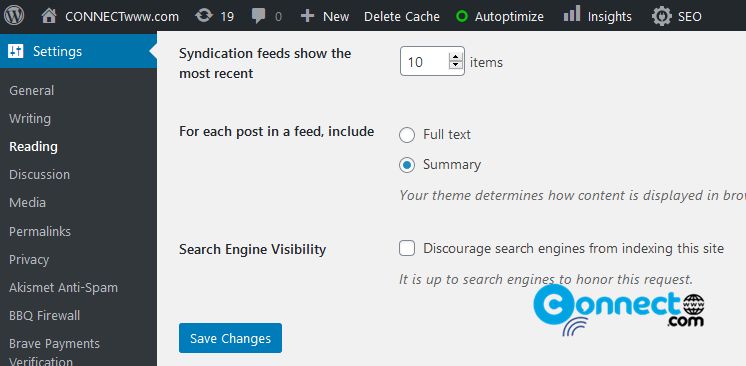Open the Permalinks settings page
The width and height of the screenshot is (746, 366).
40,232
